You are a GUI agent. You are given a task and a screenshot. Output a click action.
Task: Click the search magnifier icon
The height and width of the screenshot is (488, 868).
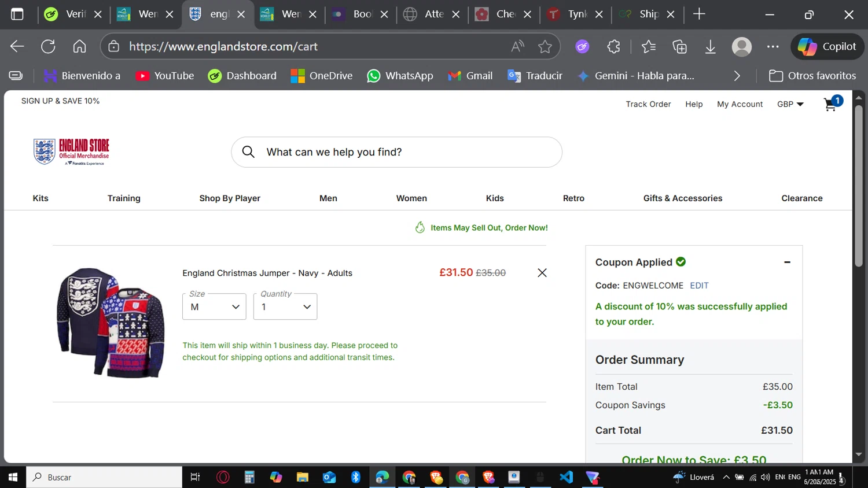click(x=248, y=152)
